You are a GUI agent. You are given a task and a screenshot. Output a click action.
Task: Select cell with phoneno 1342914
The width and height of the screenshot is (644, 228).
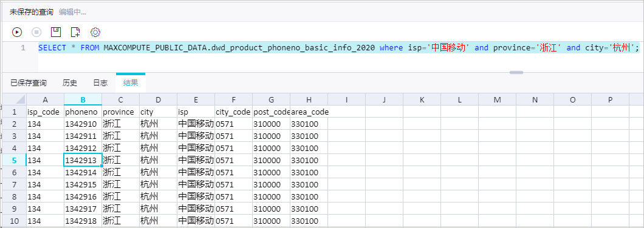click(x=83, y=172)
